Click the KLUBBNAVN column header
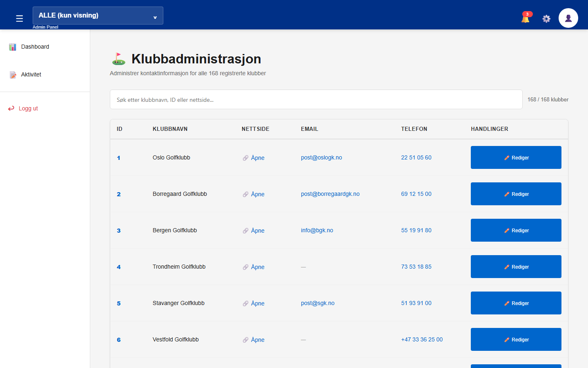Viewport: 588px width, 368px height. tap(170, 129)
